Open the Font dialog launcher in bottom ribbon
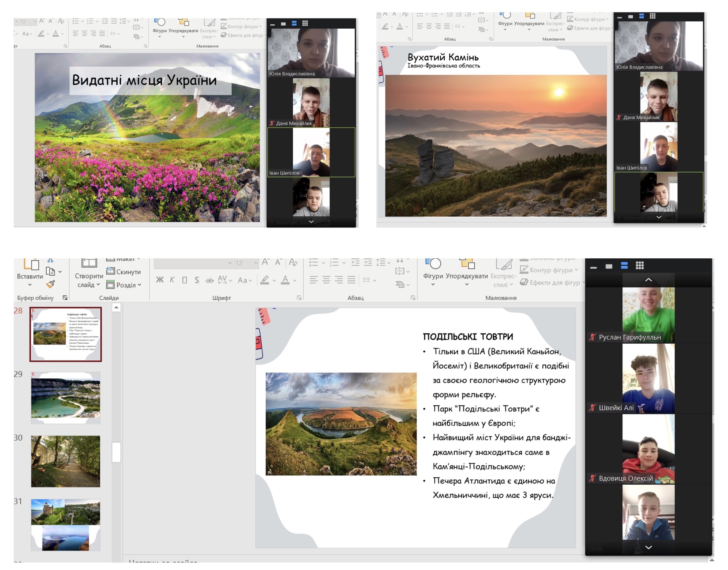The image size is (728, 570). pos(299,298)
